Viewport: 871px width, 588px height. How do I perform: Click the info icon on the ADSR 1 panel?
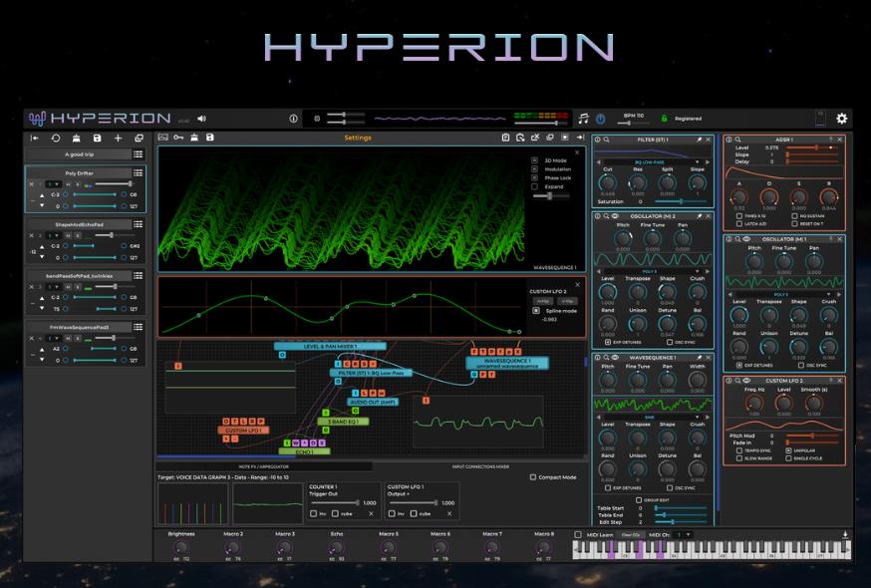pyautogui.click(x=729, y=140)
